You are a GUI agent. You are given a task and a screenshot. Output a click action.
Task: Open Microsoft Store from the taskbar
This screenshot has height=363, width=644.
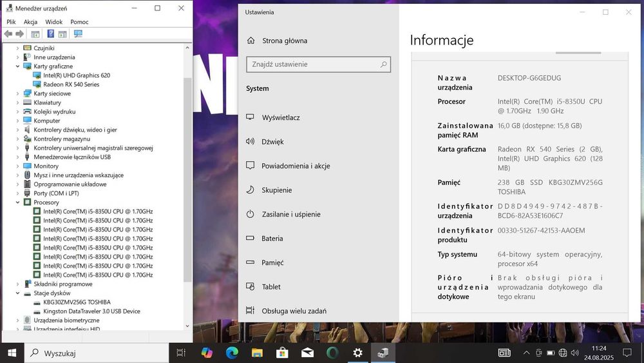tap(282, 353)
